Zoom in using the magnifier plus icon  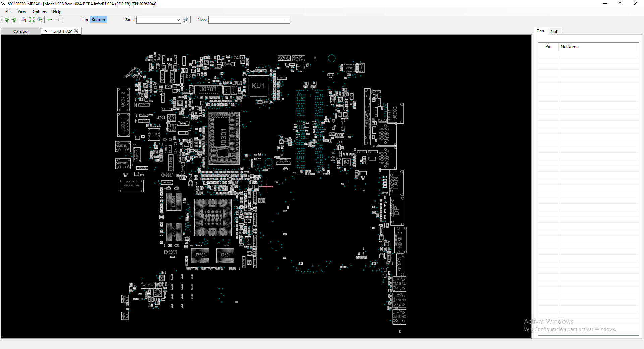pos(40,20)
